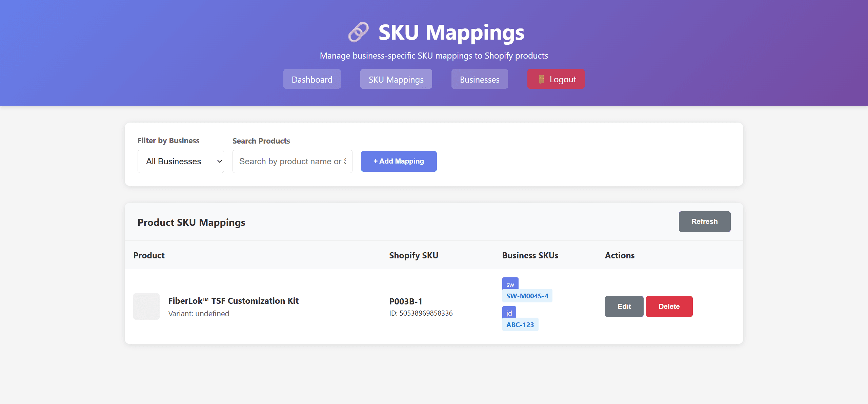This screenshot has width=868, height=404.
Task: Switch to SKU Mappings tab
Action: point(396,79)
